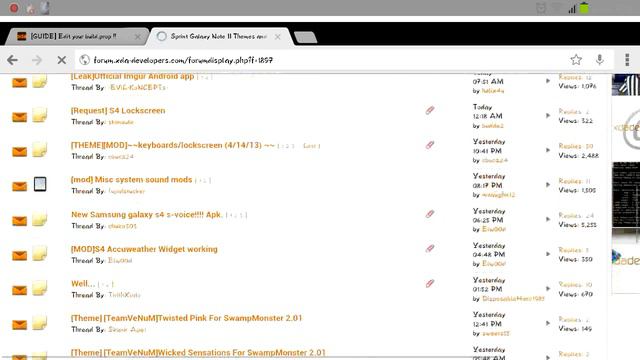The height and width of the screenshot is (360, 640).
Task: Open Twisted Pink For SwampMonster 2.01 thread
Action: 186,318
